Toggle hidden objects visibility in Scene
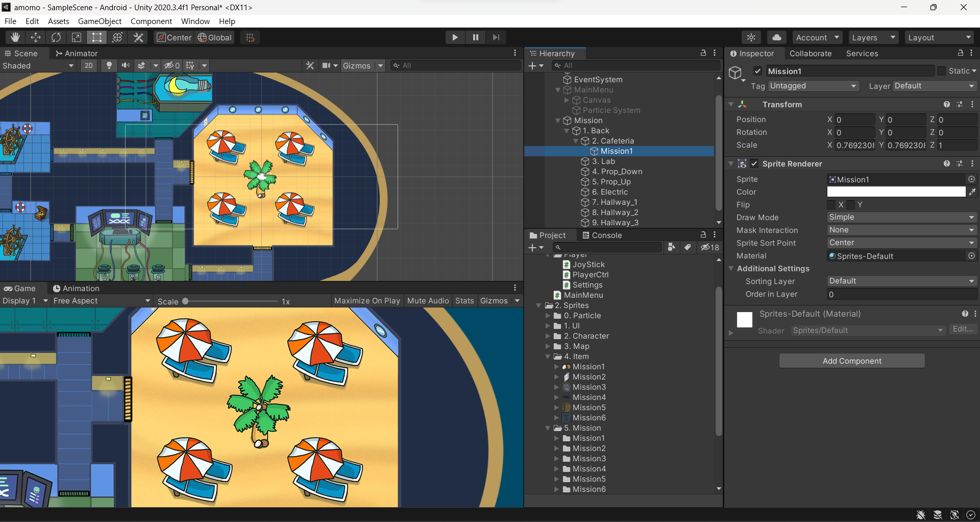Screen dimensions: 980x522 click(x=172, y=65)
